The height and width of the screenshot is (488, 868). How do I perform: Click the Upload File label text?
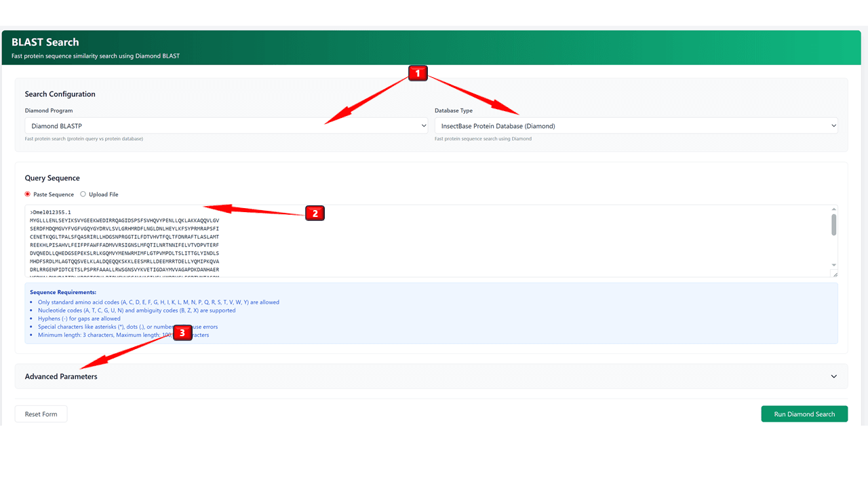coord(103,195)
